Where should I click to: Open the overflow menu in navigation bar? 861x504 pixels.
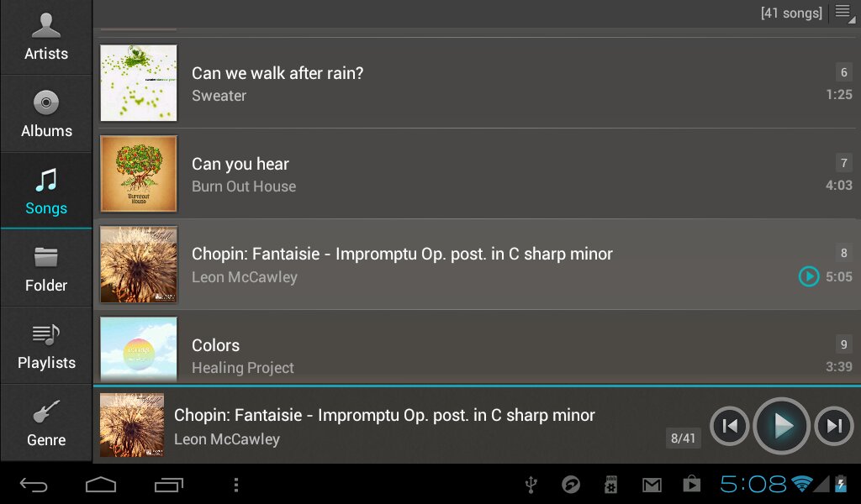click(236, 484)
